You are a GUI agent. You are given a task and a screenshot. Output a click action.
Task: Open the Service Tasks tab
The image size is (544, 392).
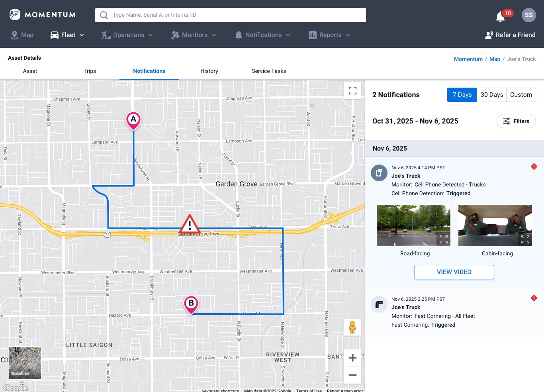(268, 71)
